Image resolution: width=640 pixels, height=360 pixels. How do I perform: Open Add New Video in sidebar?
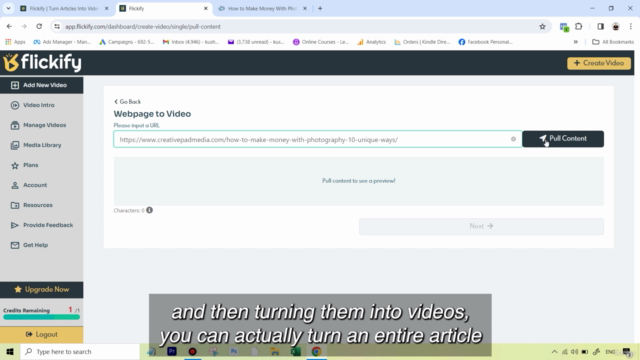click(42, 85)
